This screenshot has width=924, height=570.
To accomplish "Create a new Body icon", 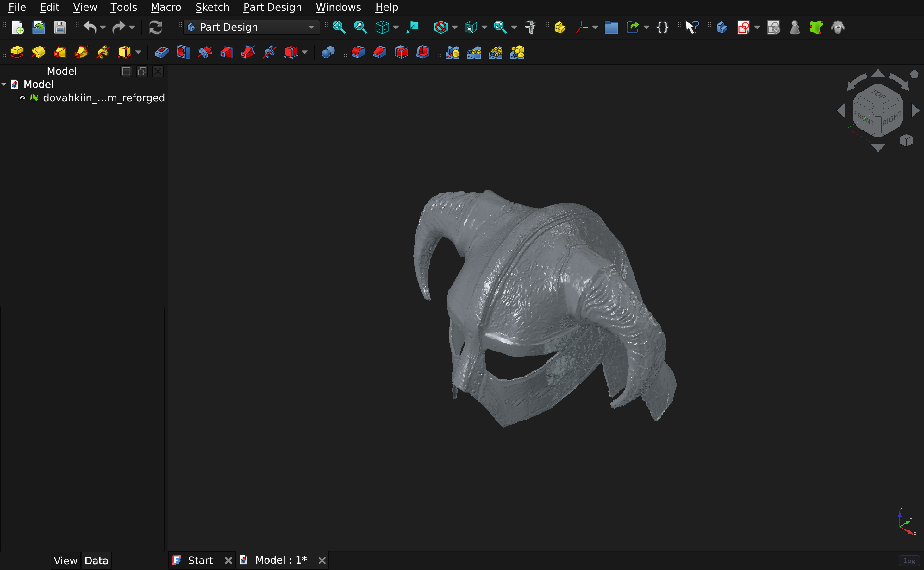I will pyautogui.click(x=722, y=28).
